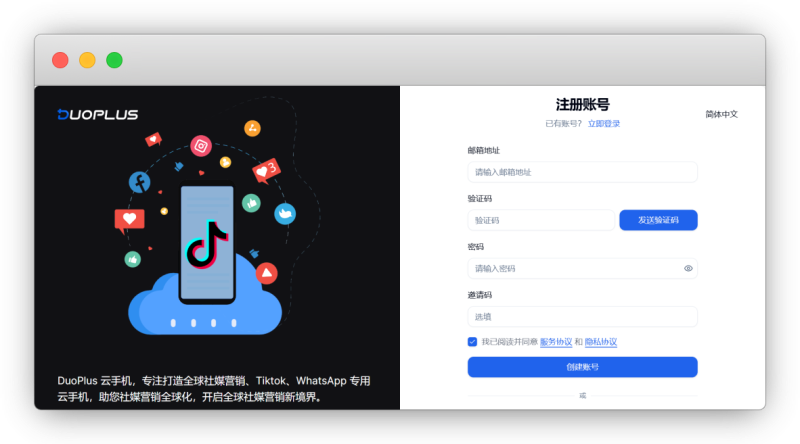The height and width of the screenshot is (444, 800).
Task: Click the 已有账号? text
Action: 563,124
